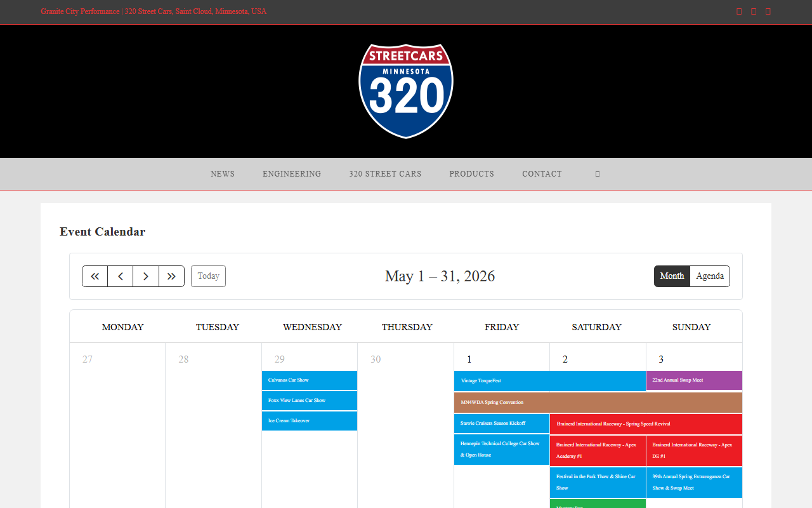Open the Vintage TorqueFest event
The image size is (812, 508).
pos(550,381)
